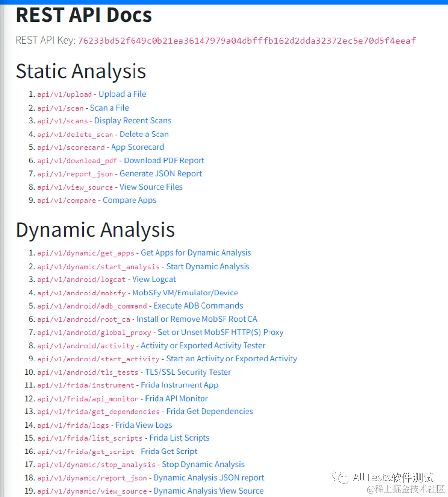Open the TLS/SSL Security Tester link
Image resolution: width=448 pixels, height=497 pixels.
(x=188, y=372)
